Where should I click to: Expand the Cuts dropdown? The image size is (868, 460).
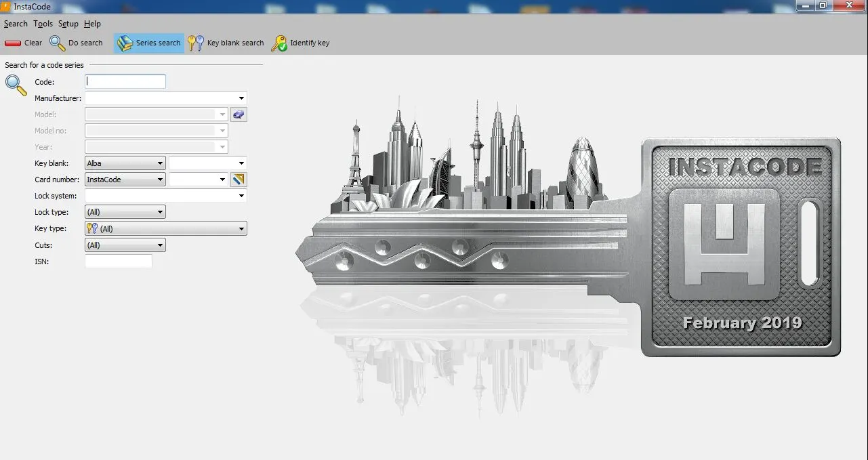tap(161, 245)
